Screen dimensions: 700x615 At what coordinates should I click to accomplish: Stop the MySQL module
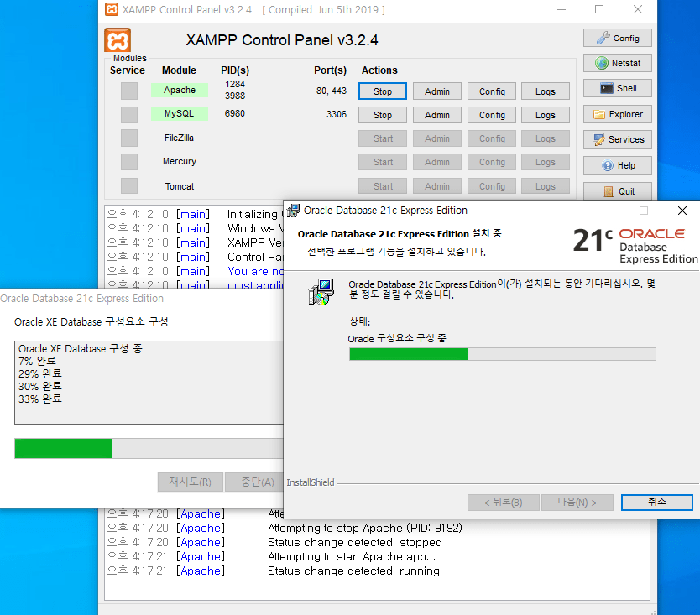[x=383, y=115]
